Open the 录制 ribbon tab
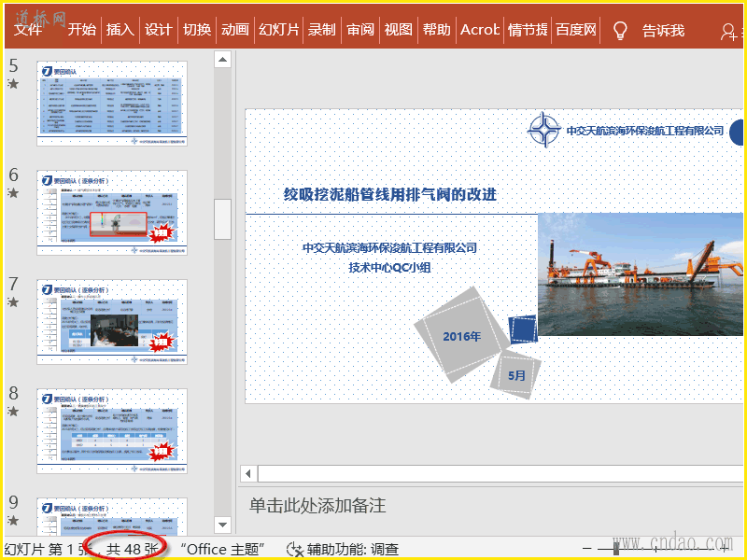 (x=321, y=30)
